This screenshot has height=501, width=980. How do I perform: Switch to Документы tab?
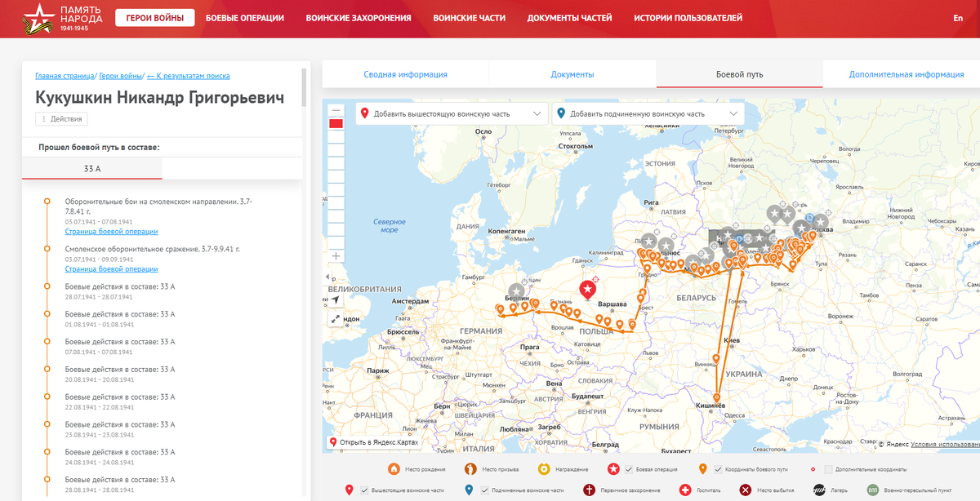(x=572, y=74)
